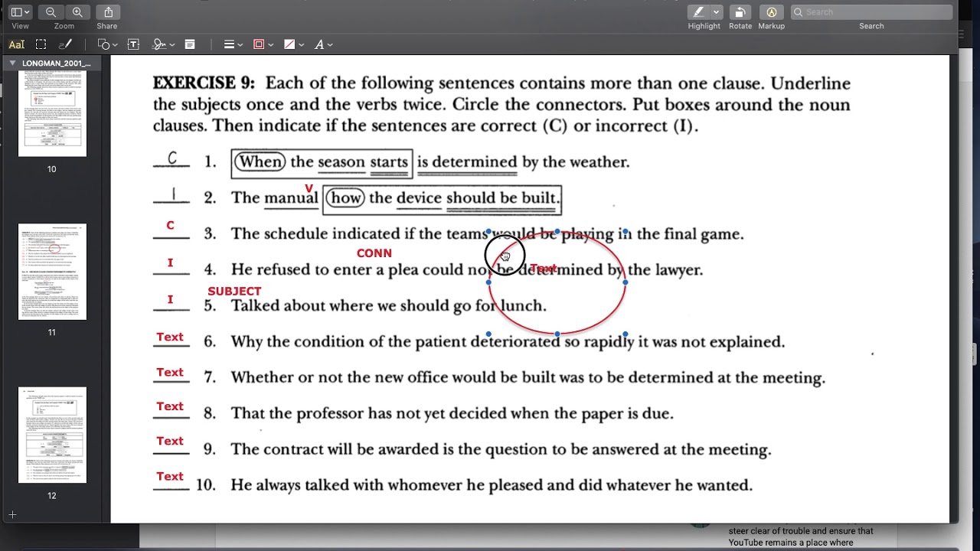Open the Sign signature dropdown
This screenshot has width=980, height=551.
[x=163, y=44]
